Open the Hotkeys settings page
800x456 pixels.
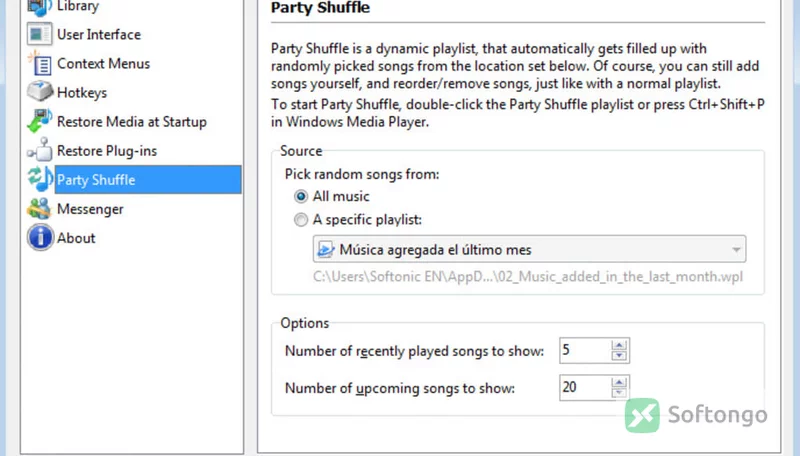(x=82, y=92)
